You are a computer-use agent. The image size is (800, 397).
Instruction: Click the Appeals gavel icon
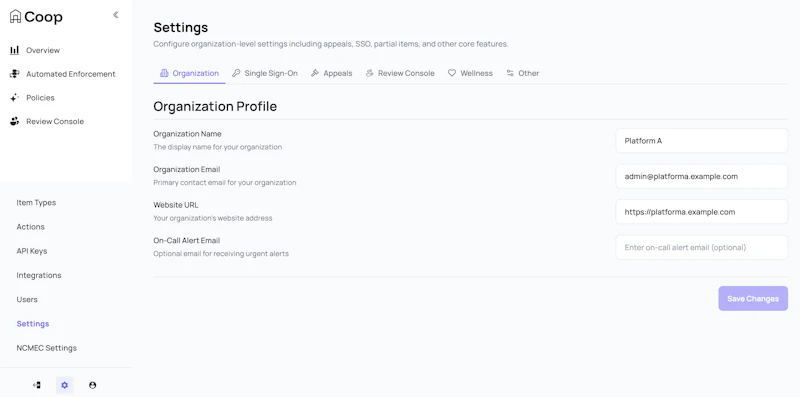click(315, 73)
